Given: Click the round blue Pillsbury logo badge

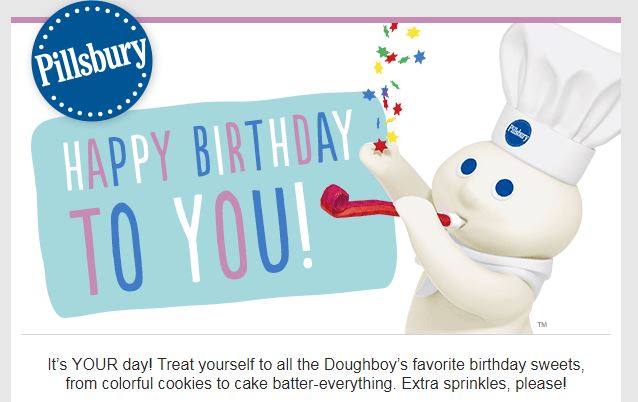Looking at the screenshot, I should (x=92, y=61).
